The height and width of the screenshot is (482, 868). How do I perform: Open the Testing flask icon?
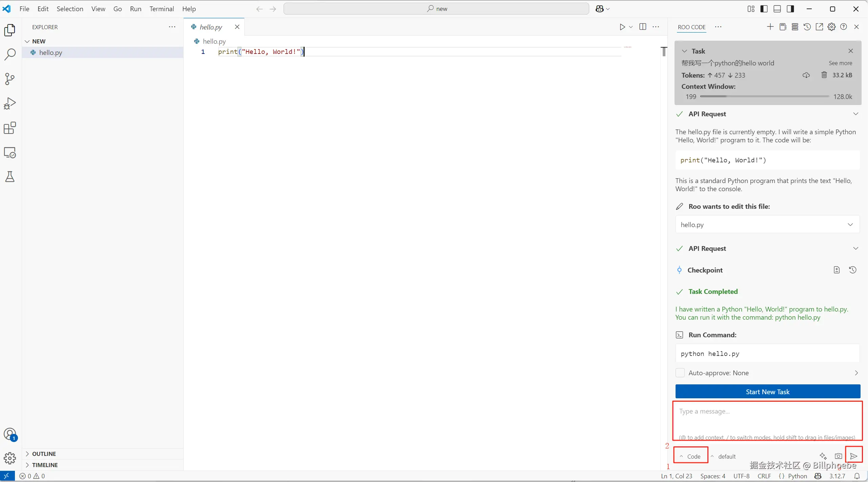coord(10,177)
